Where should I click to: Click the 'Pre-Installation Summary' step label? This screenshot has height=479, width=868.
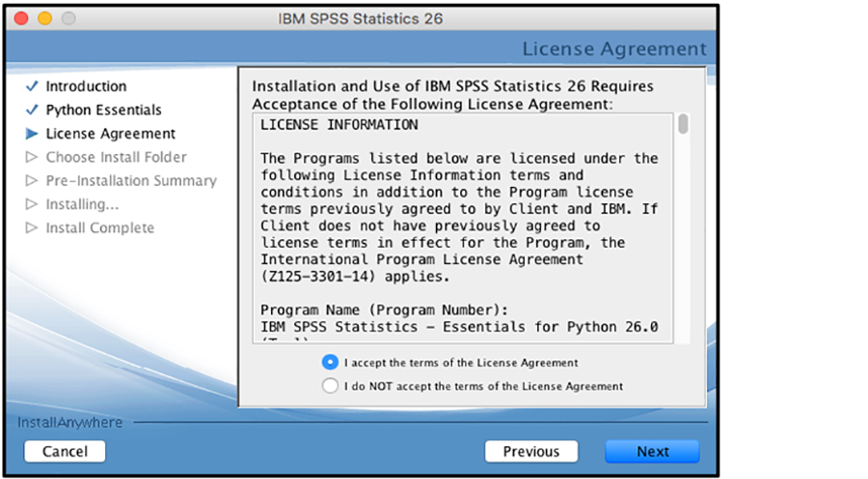(x=131, y=181)
